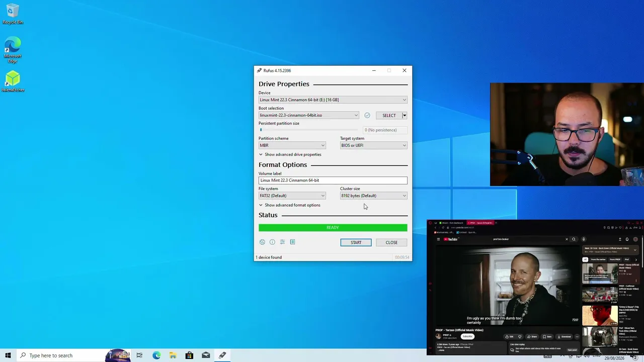Open the Ghost feat. Tech N9ne video thumbnail
This screenshot has height=362, width=644.
(600, 337)
